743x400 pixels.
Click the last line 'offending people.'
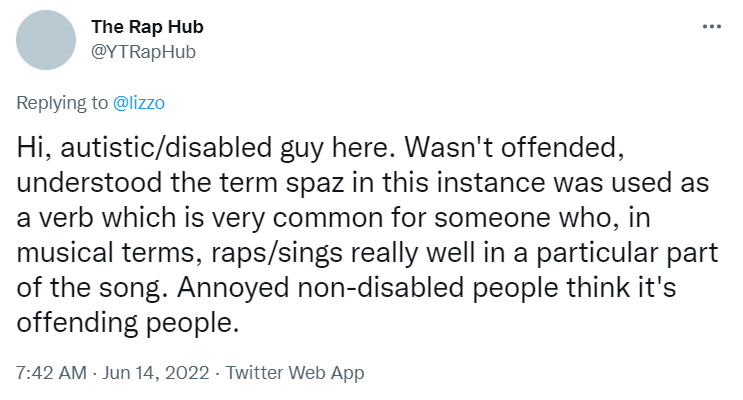click(128, 323)
